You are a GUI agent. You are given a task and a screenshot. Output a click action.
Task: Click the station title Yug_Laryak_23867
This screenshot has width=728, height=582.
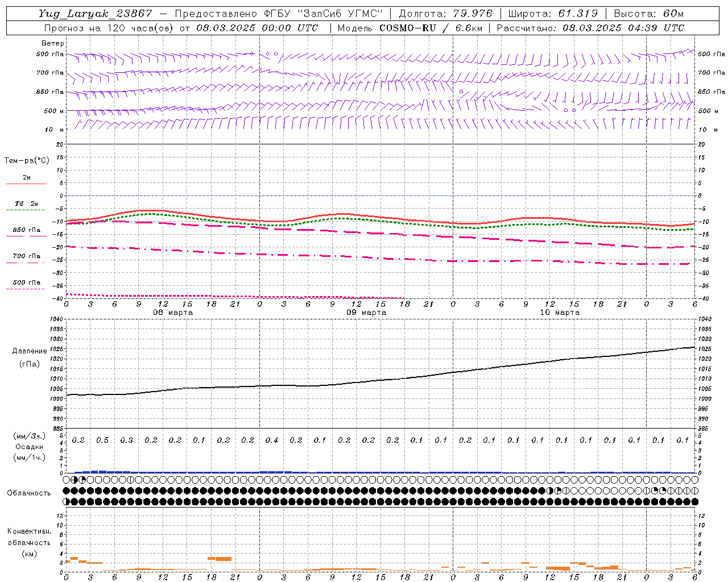(96, 14)
